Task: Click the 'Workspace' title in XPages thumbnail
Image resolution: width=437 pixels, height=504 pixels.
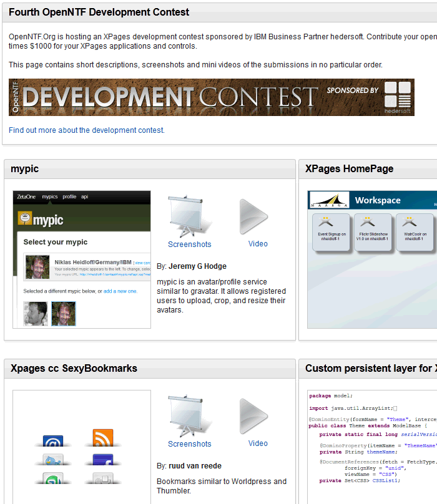Action: (378, 200)
